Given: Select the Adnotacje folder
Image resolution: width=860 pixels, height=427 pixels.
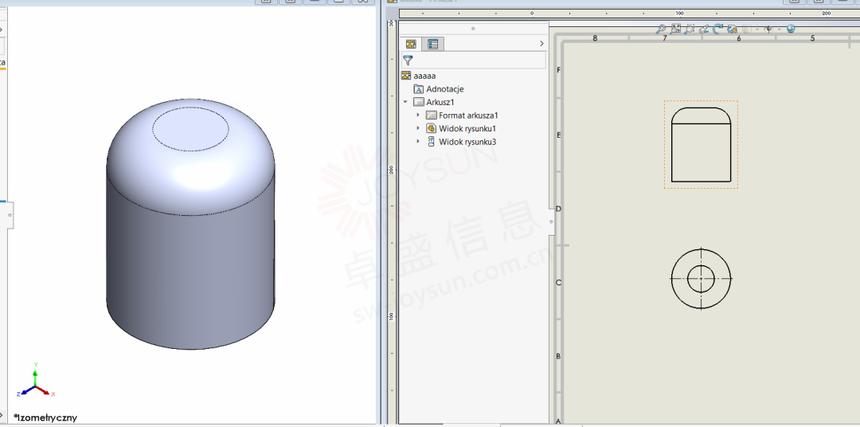Looking at the screenshot, I should 445,89.
